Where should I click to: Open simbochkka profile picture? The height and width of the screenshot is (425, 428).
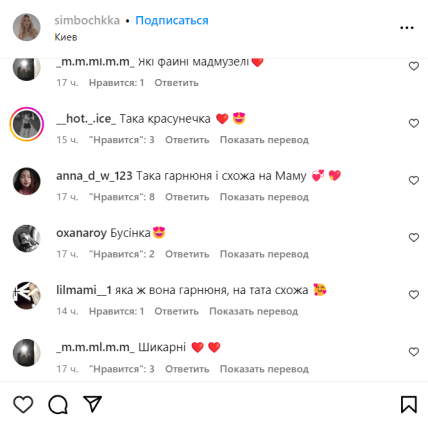click(27, 27)
